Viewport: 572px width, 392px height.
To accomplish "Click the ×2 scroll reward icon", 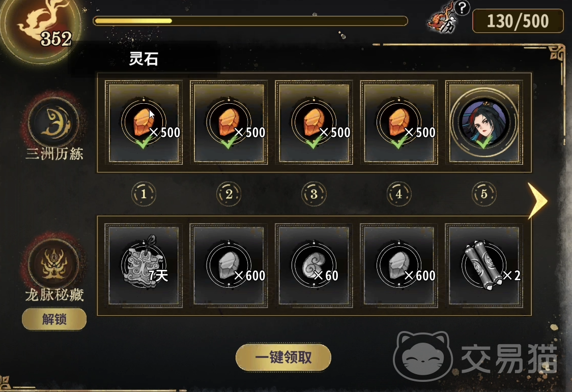I will click(484, 265).
